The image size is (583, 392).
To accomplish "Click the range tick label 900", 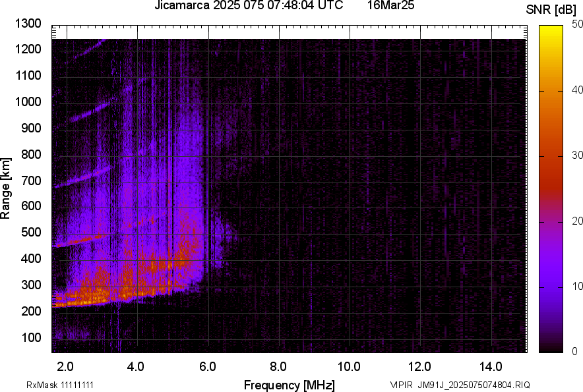I will (x=31, y=128).
